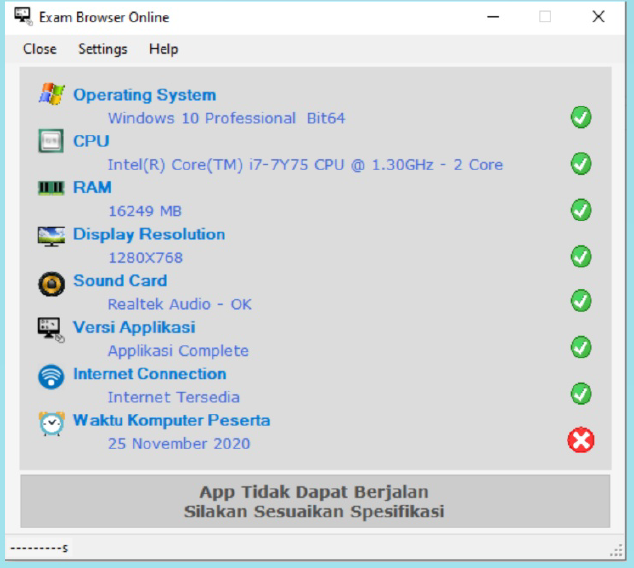This screenshot has height=568, width=634.
Task: Minimize the Exam Browser Online window
Action: tap(493, 17)
